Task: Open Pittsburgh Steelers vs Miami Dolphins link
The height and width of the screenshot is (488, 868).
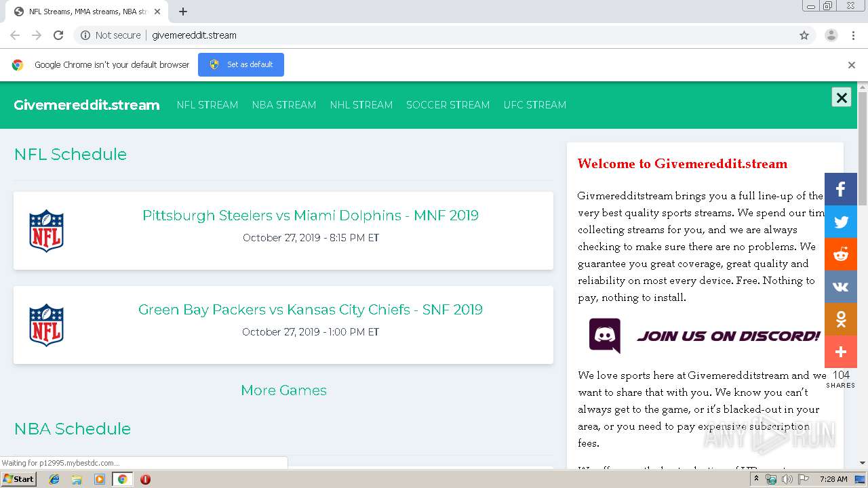Action: pyautogui.click(x=311, y=216)
